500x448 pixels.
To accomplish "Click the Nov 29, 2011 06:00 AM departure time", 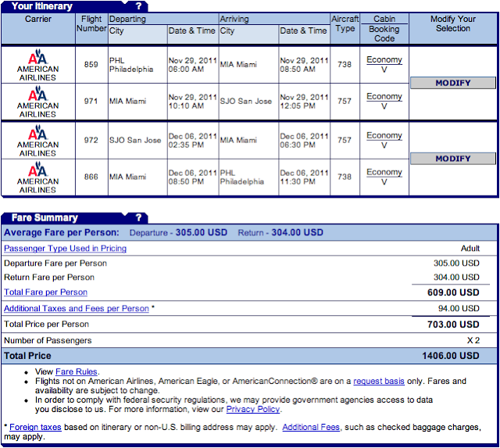I will 193,65.
